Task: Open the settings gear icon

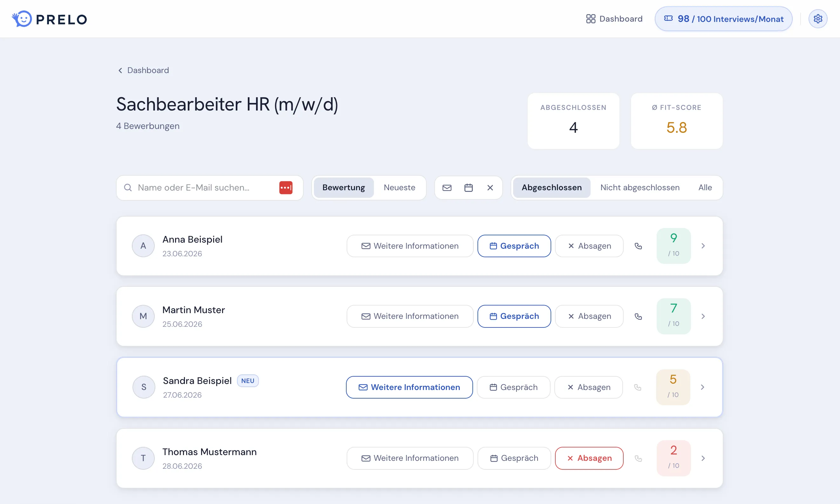Action: 817,19
